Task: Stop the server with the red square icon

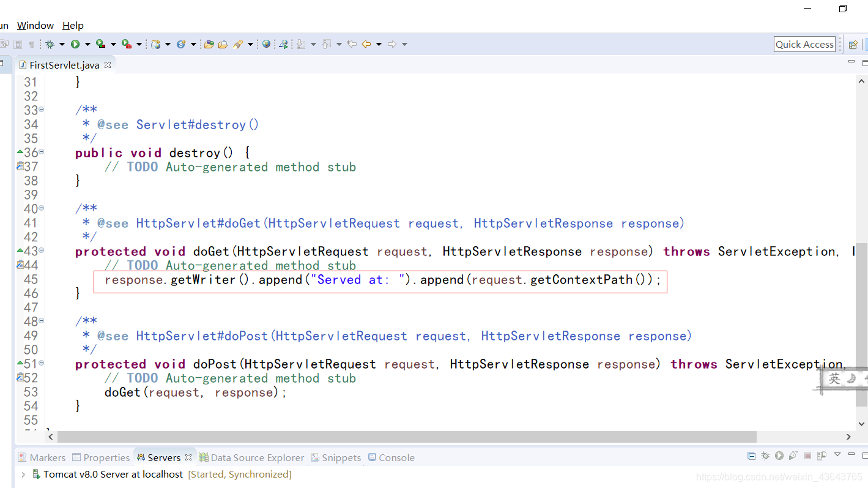Action: click(x=807, y=456)
